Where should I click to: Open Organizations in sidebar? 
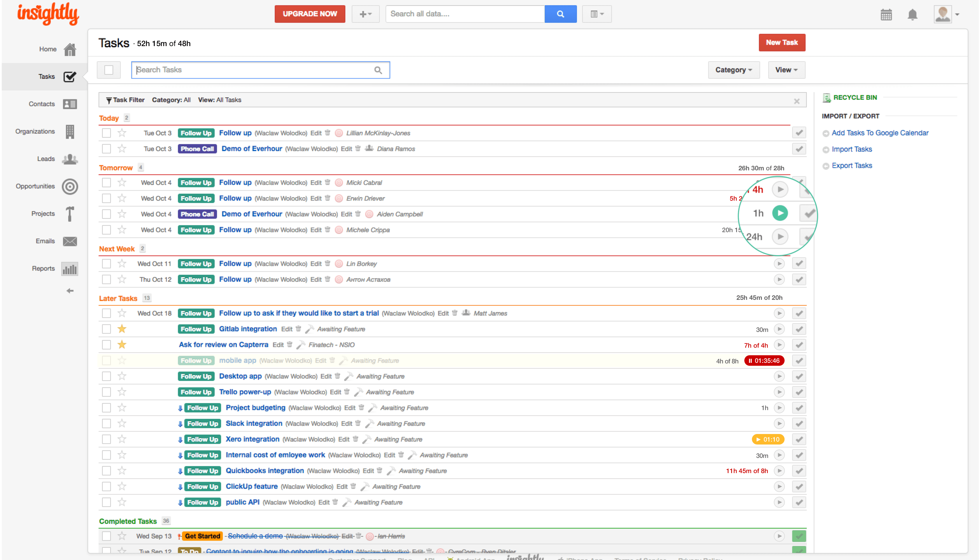[46, 132]
